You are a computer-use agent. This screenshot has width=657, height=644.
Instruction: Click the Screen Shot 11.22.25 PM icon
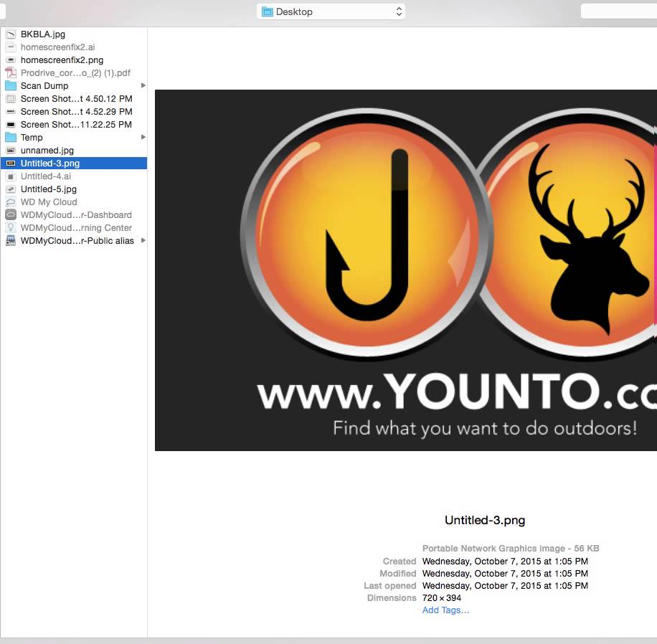[11, 125]
